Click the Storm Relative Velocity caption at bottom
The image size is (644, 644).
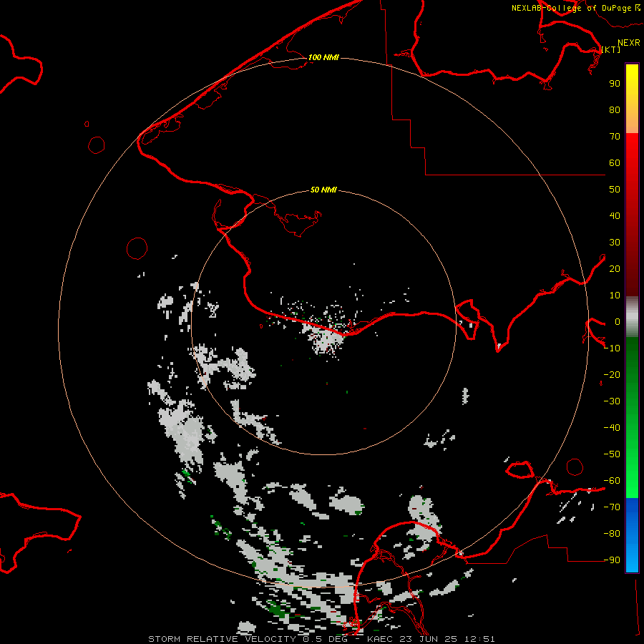pyautogui.click(x=321, y=639)
